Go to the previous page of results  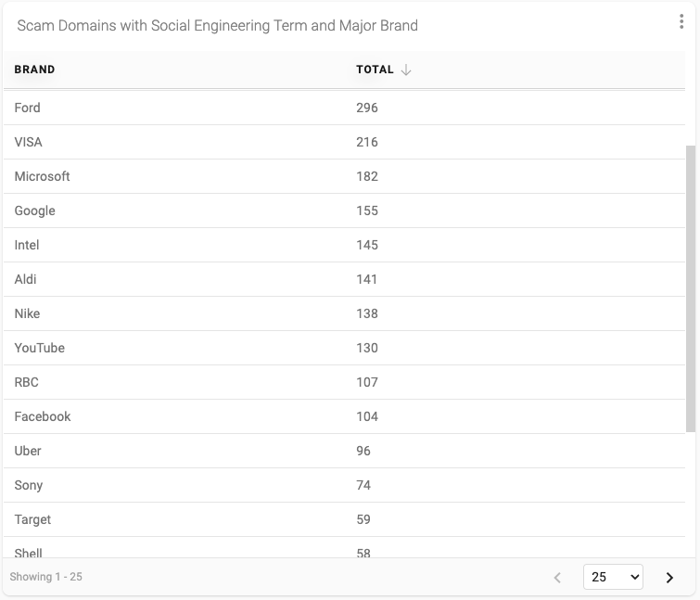point(557,577)
